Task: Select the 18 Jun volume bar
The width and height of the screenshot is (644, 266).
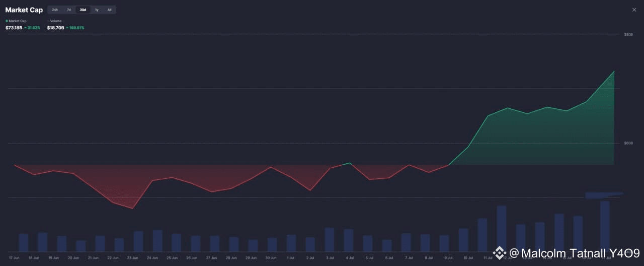Action: coord(42,242)
